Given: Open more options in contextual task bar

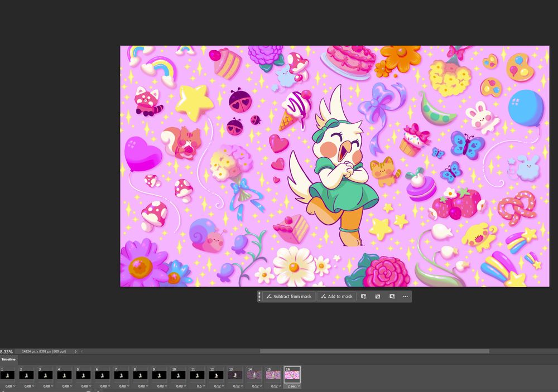Looking at the screenshot, I should coord(405,297).
